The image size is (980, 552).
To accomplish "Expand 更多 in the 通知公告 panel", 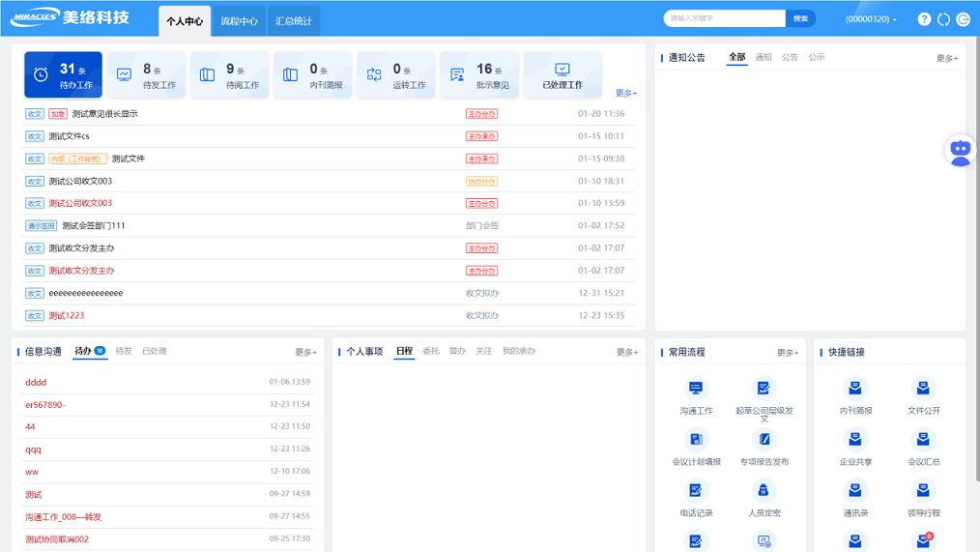I will click(947, 58).
